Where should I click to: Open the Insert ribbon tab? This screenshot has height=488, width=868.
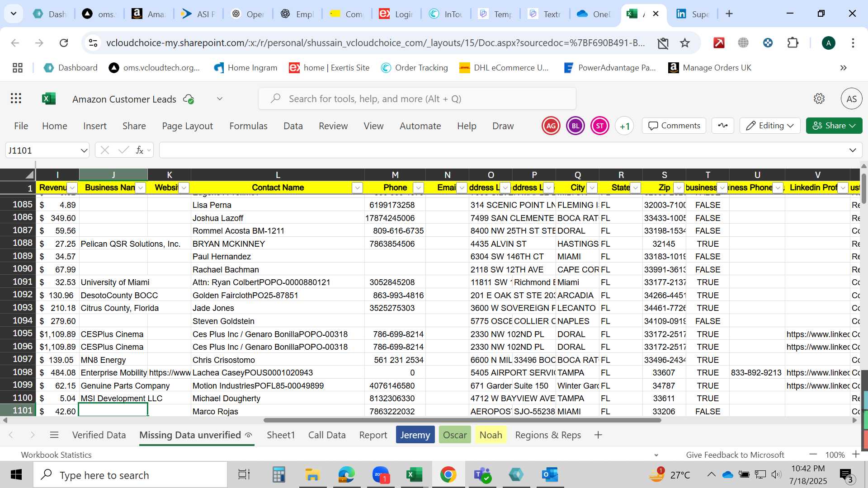95,126
